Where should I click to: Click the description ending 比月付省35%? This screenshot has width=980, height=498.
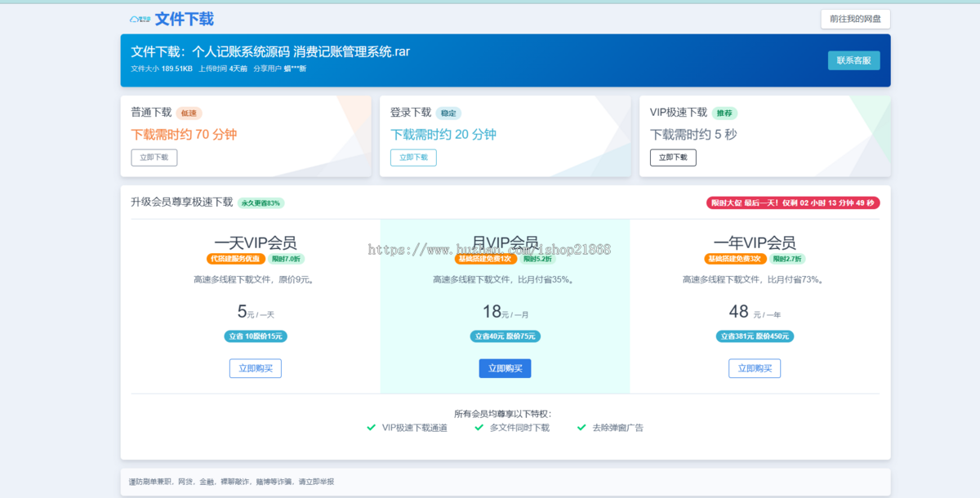pyautogui.click(x=505, y=280)
